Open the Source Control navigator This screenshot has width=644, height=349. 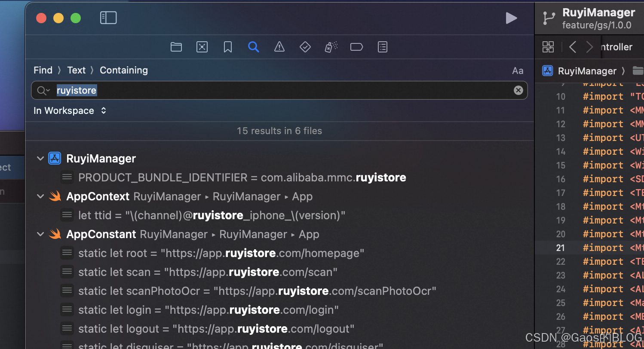click(x=202, y=47)
